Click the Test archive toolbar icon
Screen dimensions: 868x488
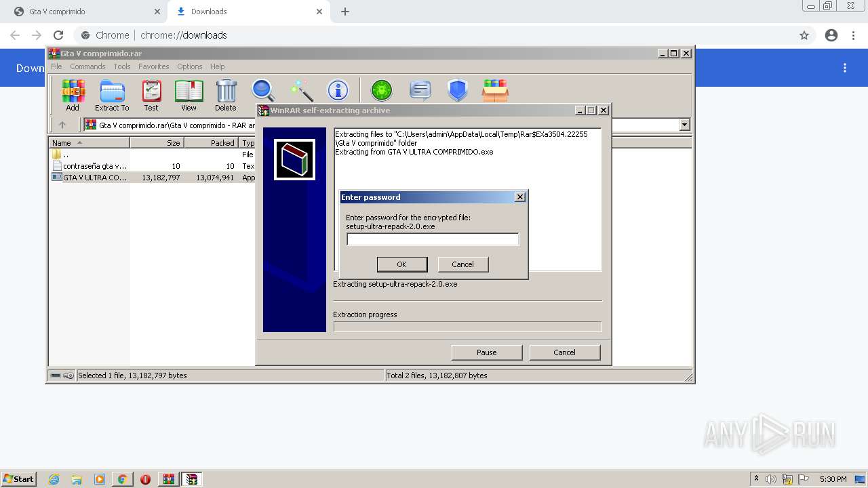tap(151, 95)
